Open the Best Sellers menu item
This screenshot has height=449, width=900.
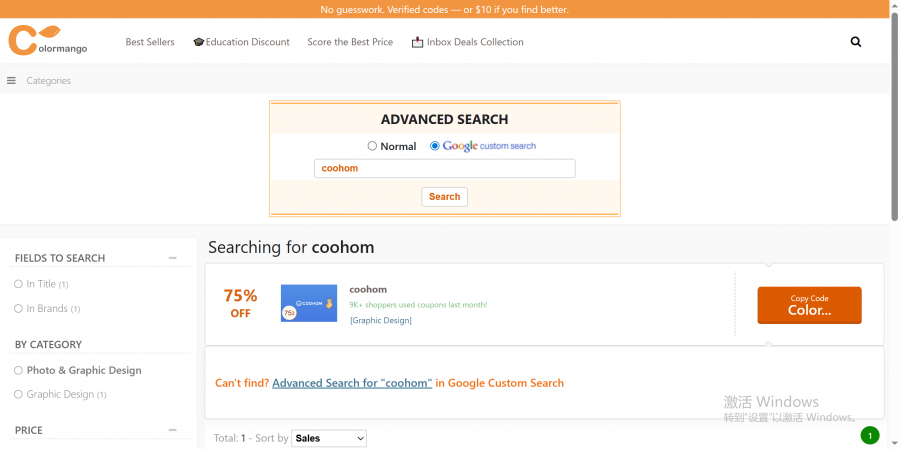coord(150,42)
